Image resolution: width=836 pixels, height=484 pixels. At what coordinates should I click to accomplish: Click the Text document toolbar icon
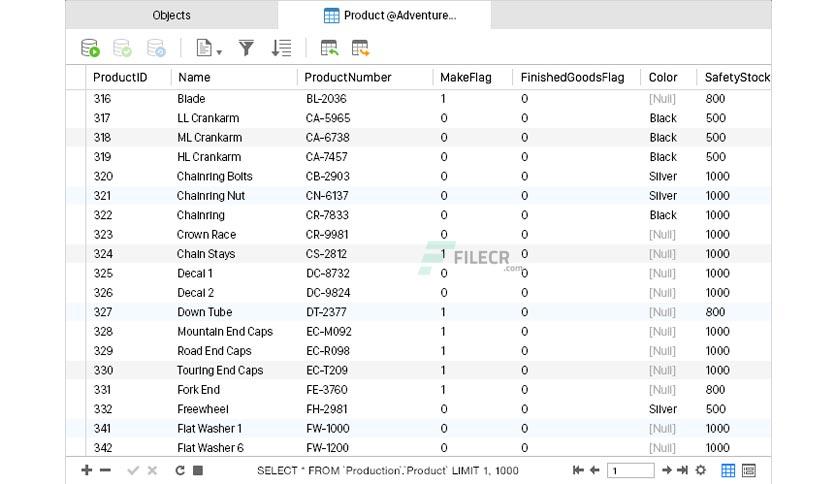[x=204, y=48]
